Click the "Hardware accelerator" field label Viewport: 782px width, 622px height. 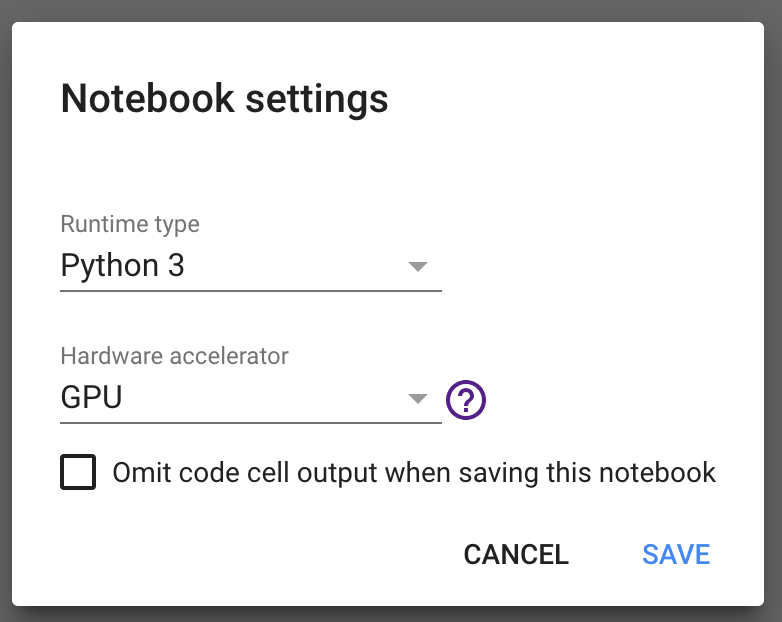174,356
